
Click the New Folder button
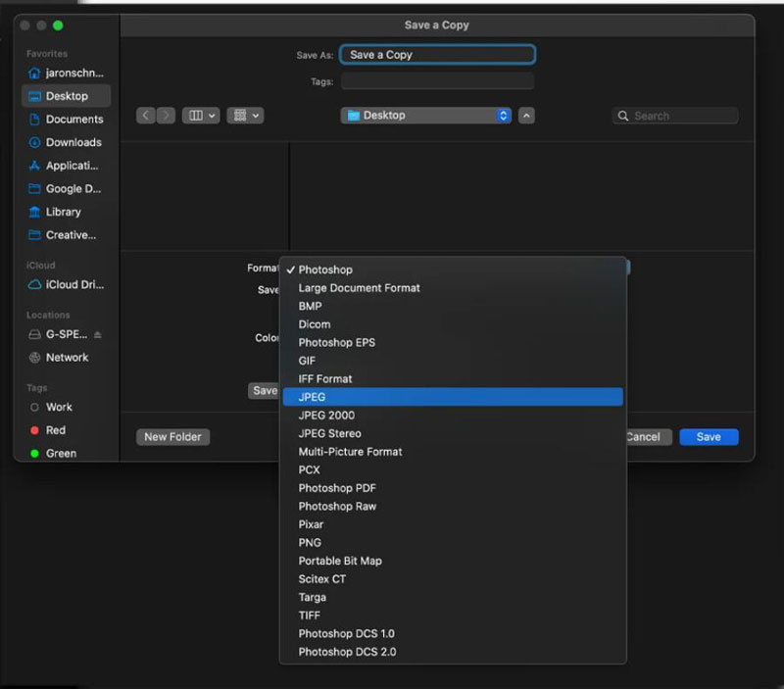(172, 437)
